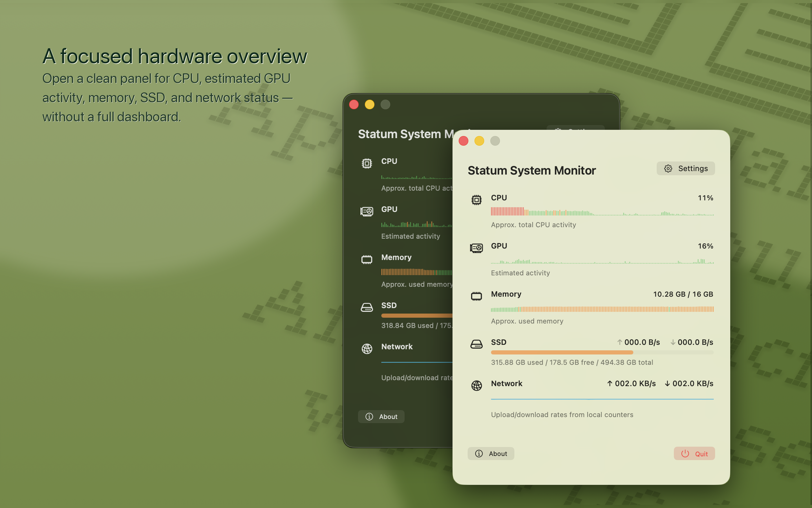Screen dimensions: 812x508
Task: Click the GPU label in the light window
Action: 499,246
